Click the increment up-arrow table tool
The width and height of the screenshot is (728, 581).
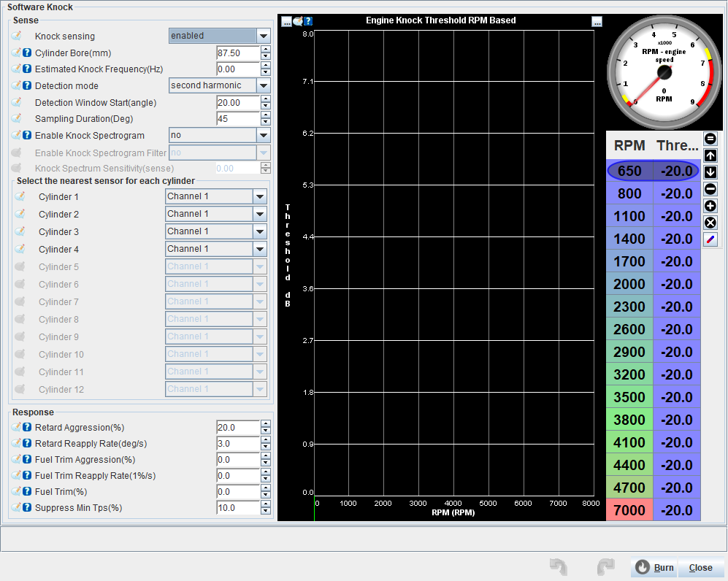point(710,155)
